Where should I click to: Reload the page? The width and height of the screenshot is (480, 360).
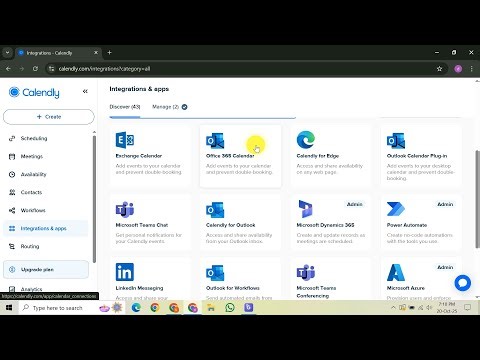click(35, 69)
